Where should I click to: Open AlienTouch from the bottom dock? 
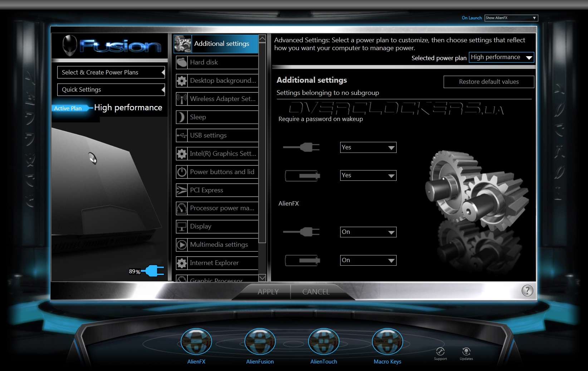tap(324, 342)
